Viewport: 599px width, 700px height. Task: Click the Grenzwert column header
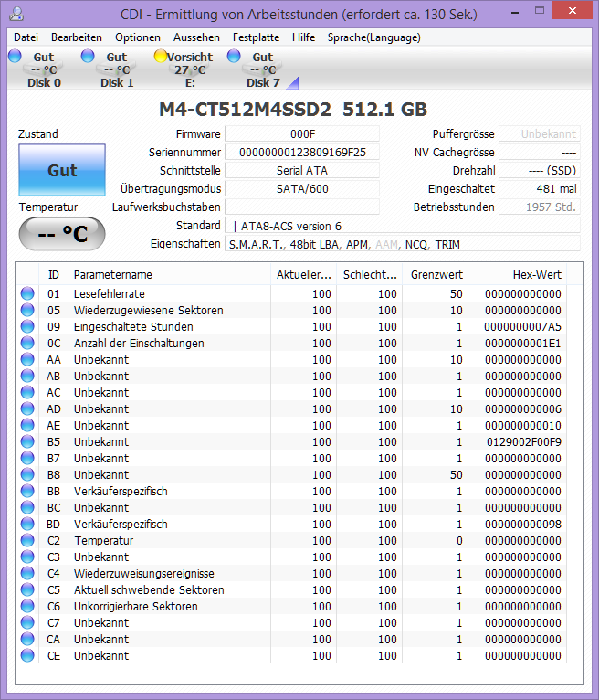pyautogui.click(x=436, y=274)
